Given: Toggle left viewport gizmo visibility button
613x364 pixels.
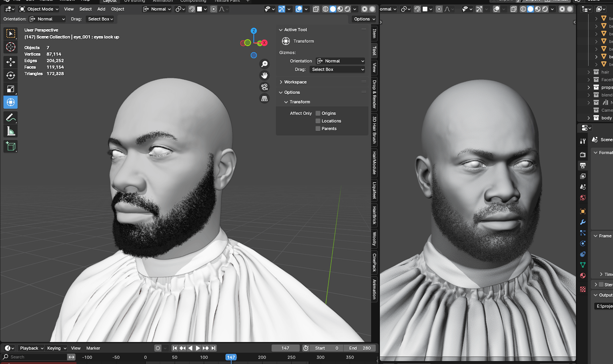Looking at the screenshot, I should (x=282, y=9).
